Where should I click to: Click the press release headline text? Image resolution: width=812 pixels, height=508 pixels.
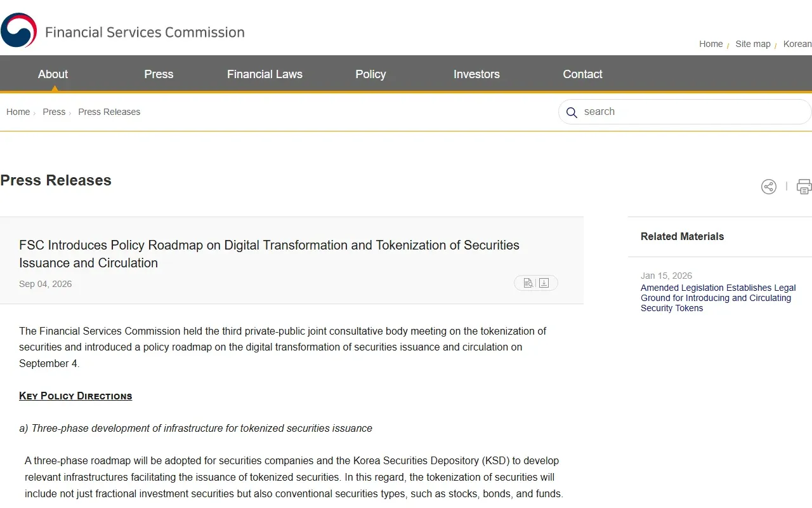pyautogui.click(x=269, y=254)
